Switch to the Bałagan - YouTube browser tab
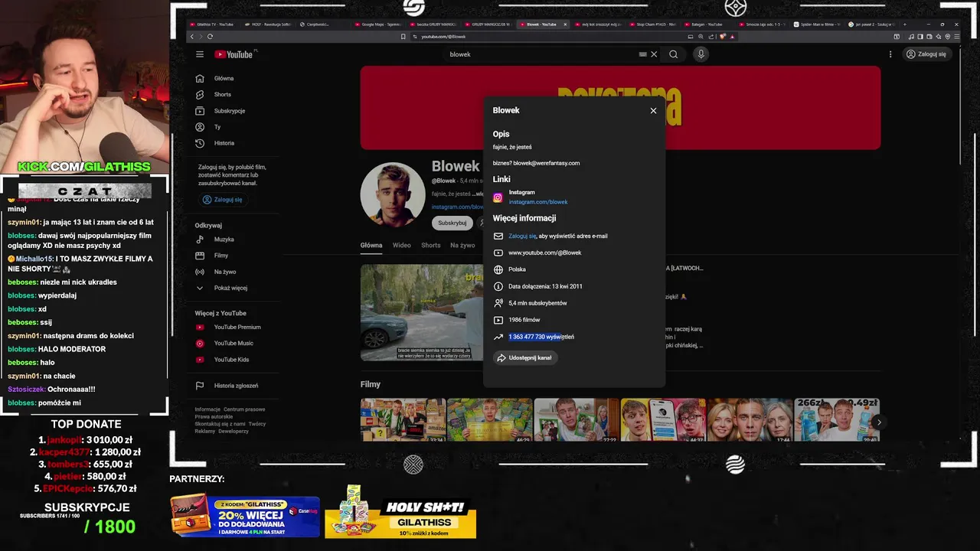980x551 pixels. tap(707, 24)
